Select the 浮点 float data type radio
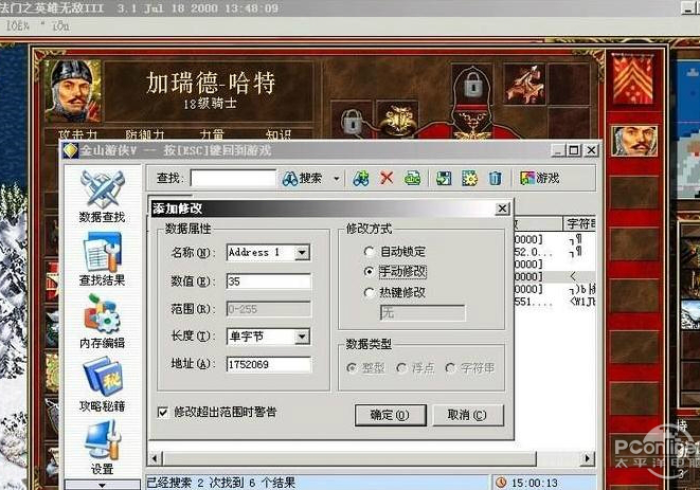Viewport: 700px width, 490px height. [x=416, y=368]
